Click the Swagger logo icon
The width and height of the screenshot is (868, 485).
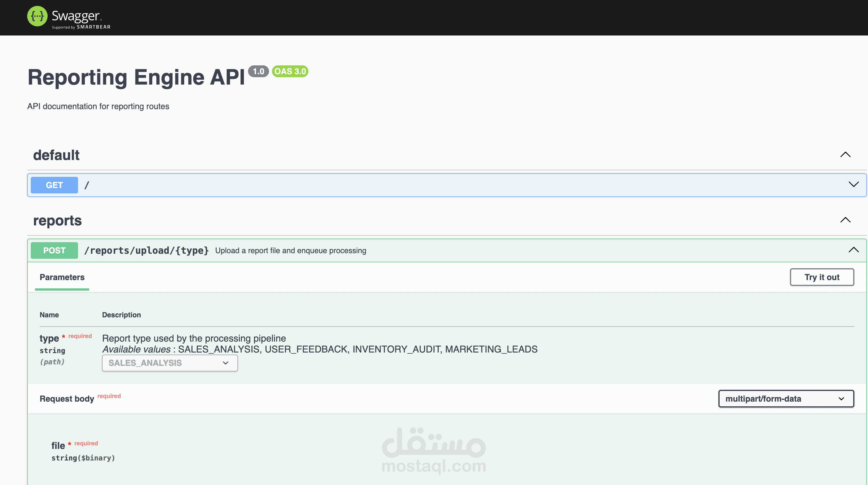37,16
